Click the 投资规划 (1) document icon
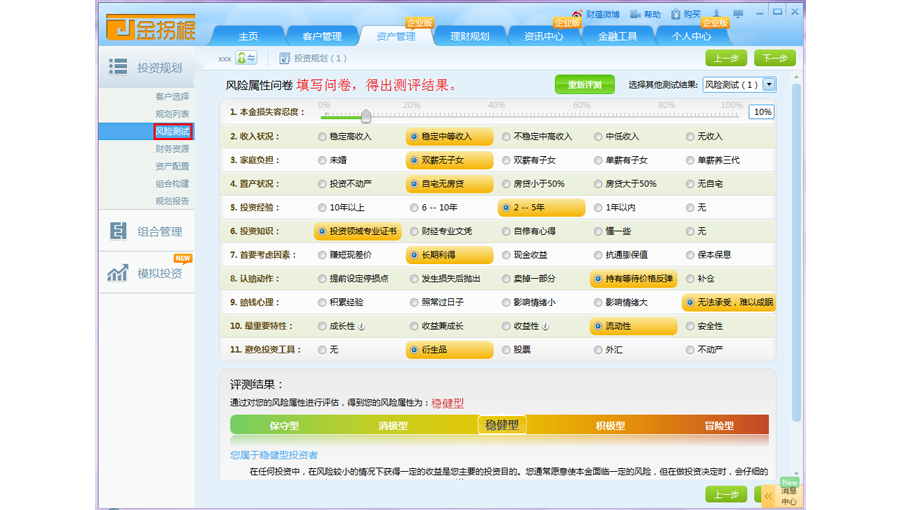 (x=285, y=59)
